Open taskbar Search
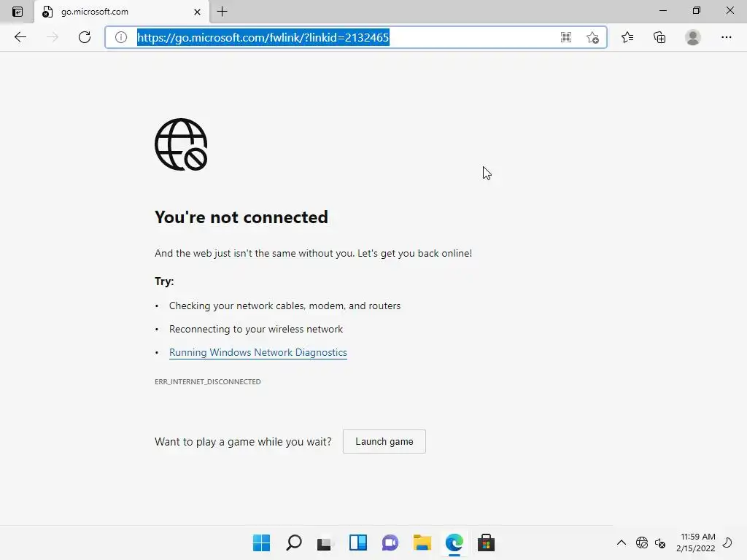The image size is (747, 560). pos(293,542)
